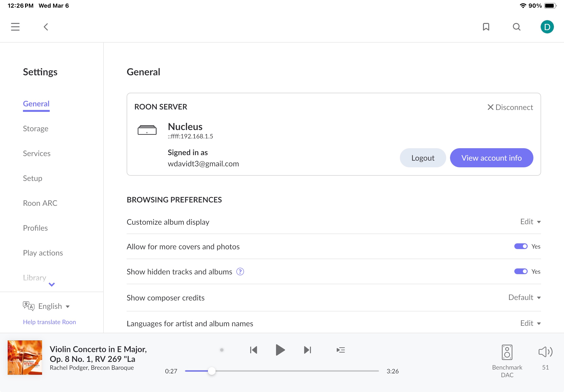This screenshot has height=392, width=564.
Task: Go back with the back arrow
Action: coord(46,27)
